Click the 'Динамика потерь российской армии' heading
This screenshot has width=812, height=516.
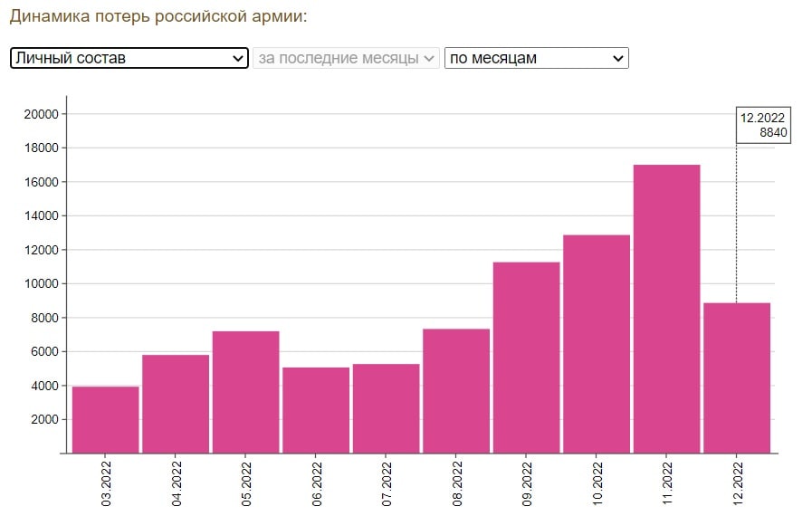coord(158,16)
